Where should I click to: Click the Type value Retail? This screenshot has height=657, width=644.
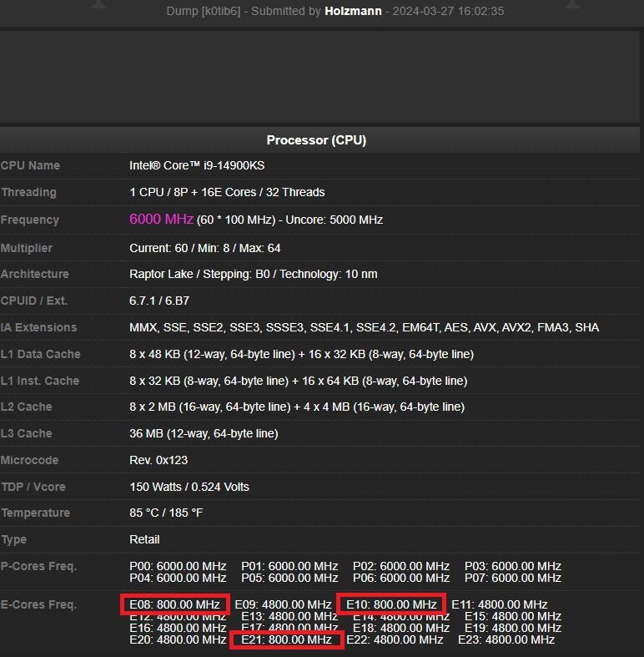pos(144,539)
